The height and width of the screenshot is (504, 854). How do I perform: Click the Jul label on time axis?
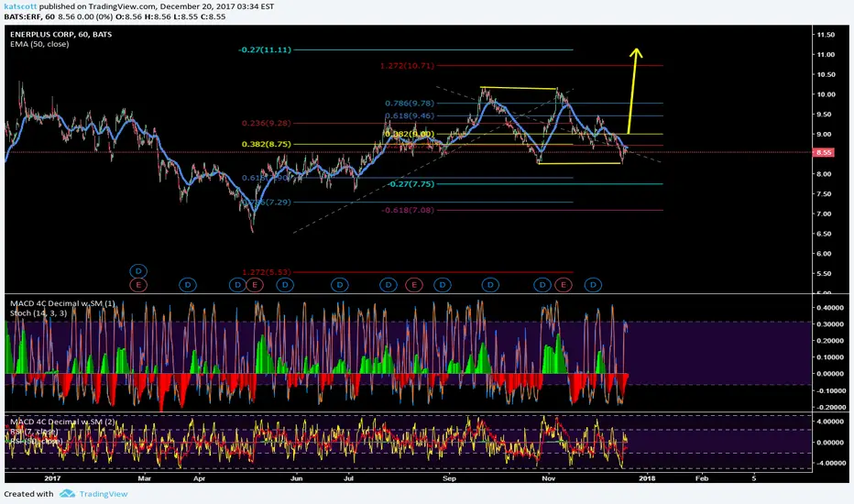pos(348,478)
